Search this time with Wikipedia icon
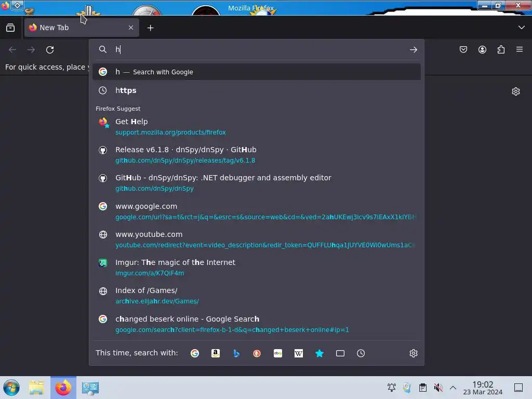This screenshot has height=399, width=532. point(299,353)
